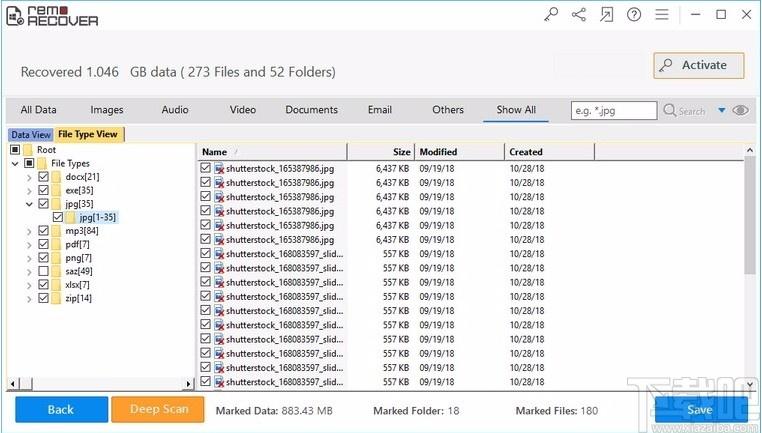Select the png[7] folder in tree
This screenshot has height=433, width=762.
click(78, 258)
